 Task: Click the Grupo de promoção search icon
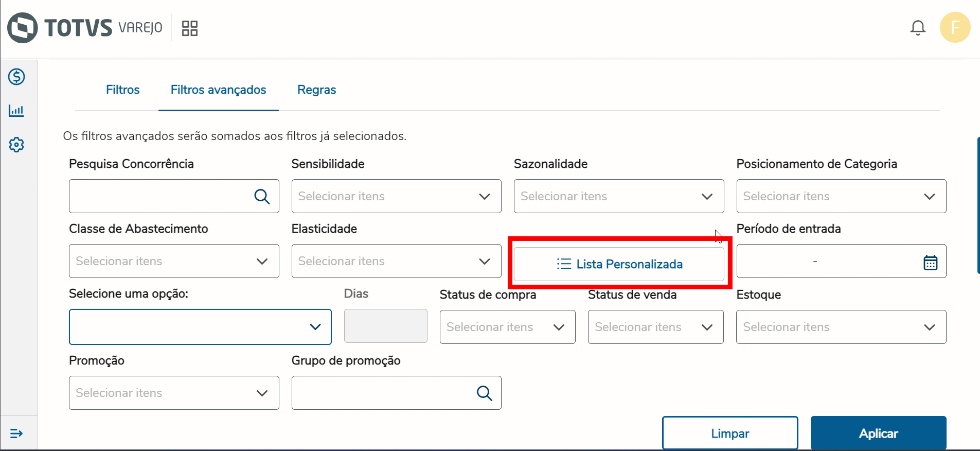pos(484,393)
